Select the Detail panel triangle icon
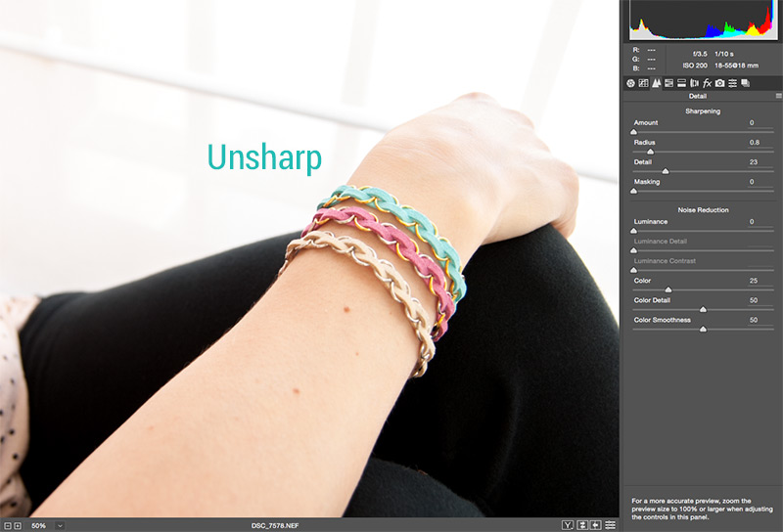The width and height of the screenshot is (783, 532). [656, 83]
